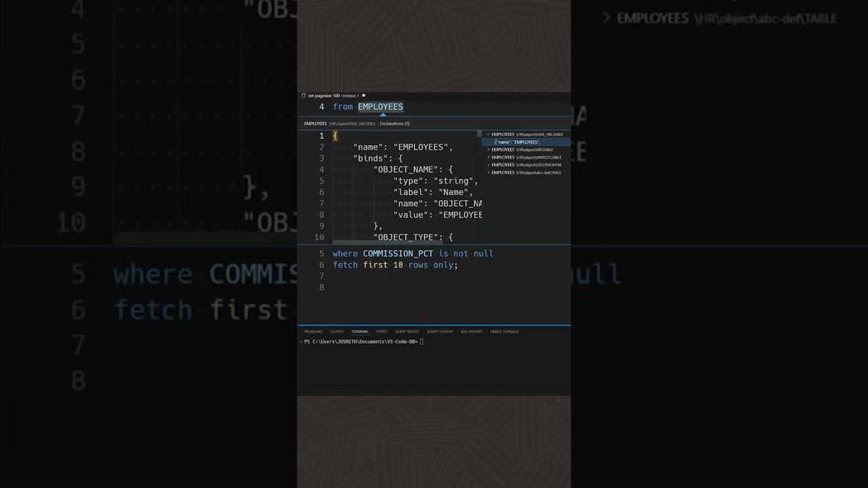This screenshot has height=488, width=868.
Task: Click the EMPLOYEES identifier on line 4
Action: 380,106
